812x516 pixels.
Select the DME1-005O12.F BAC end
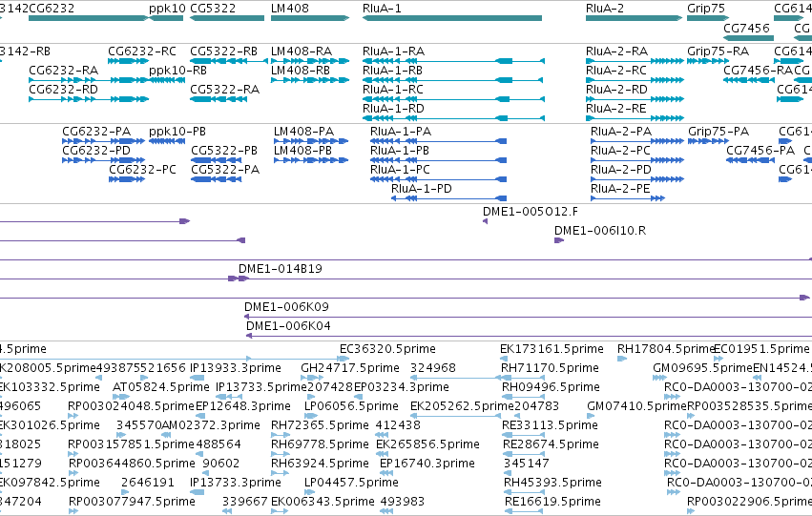pos(486,221)
